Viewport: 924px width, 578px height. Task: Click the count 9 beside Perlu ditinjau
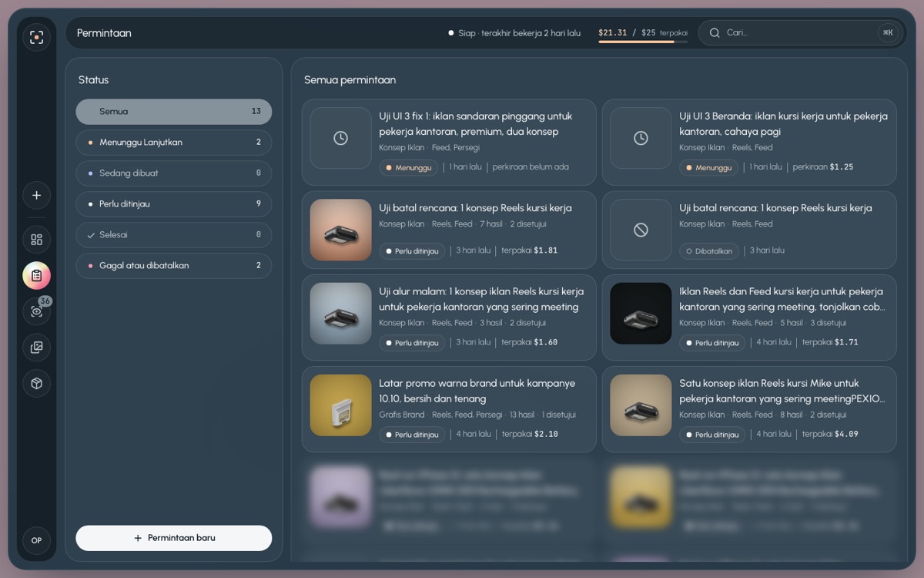point(258,204)
